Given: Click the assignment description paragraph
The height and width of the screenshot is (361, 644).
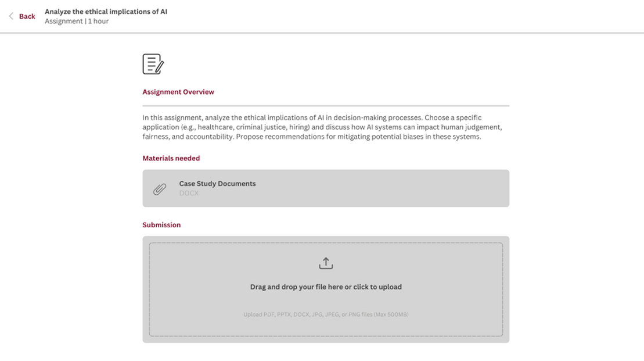Looking at the screenshot, I should (x=322, y=127).
